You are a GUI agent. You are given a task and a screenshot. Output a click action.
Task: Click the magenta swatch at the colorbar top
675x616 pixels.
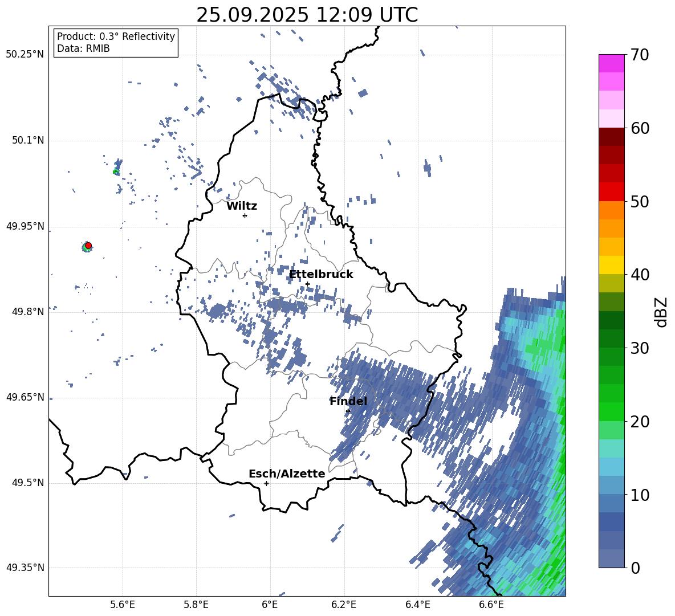(611, 64)
